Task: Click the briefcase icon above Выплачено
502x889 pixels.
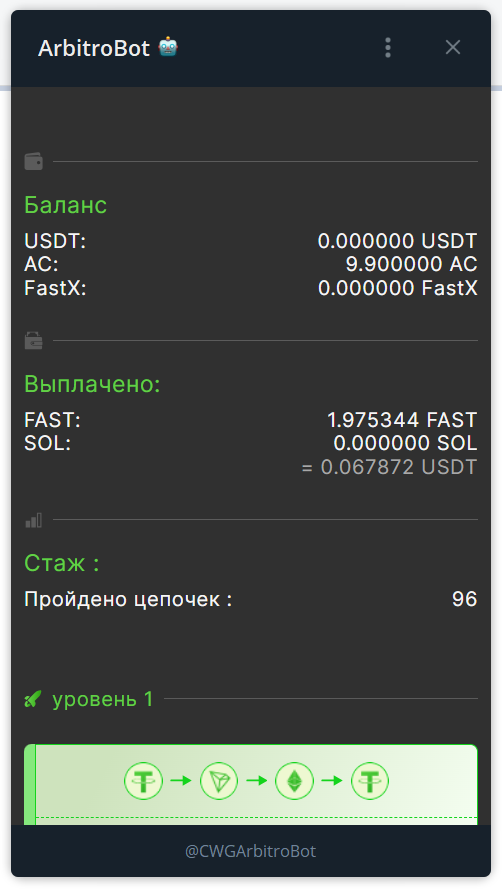Action: [x=33, y=341]
